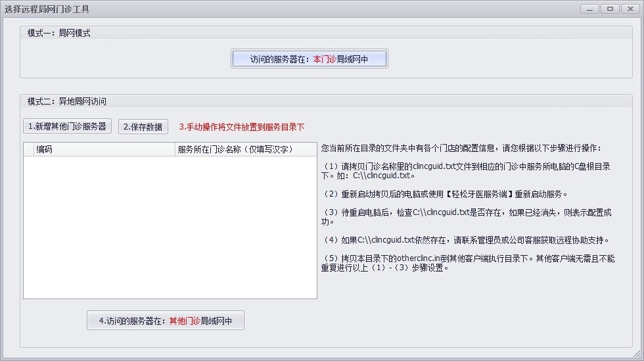
Task: Click 1.新增其他门诊服务器 button
Action: (67, 126)
